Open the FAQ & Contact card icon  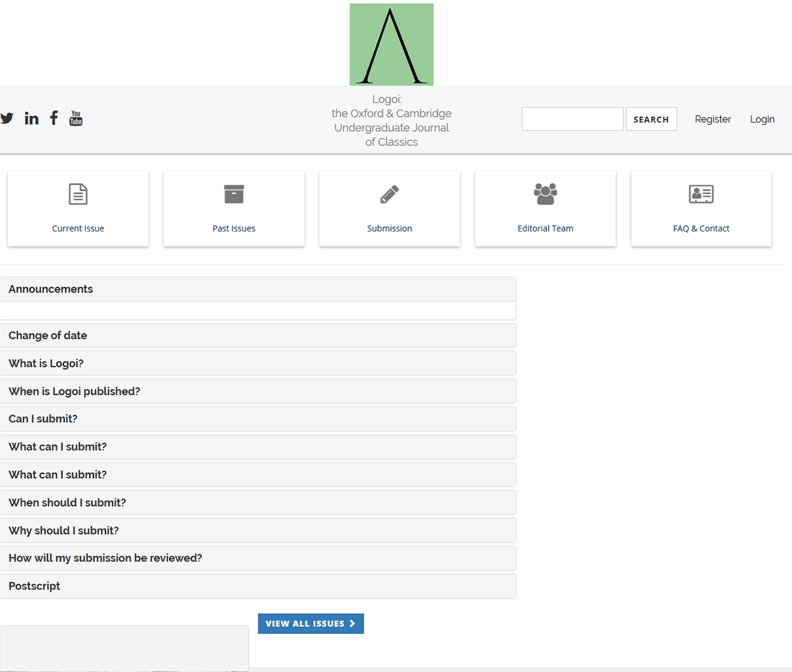(x=701, y=194)
